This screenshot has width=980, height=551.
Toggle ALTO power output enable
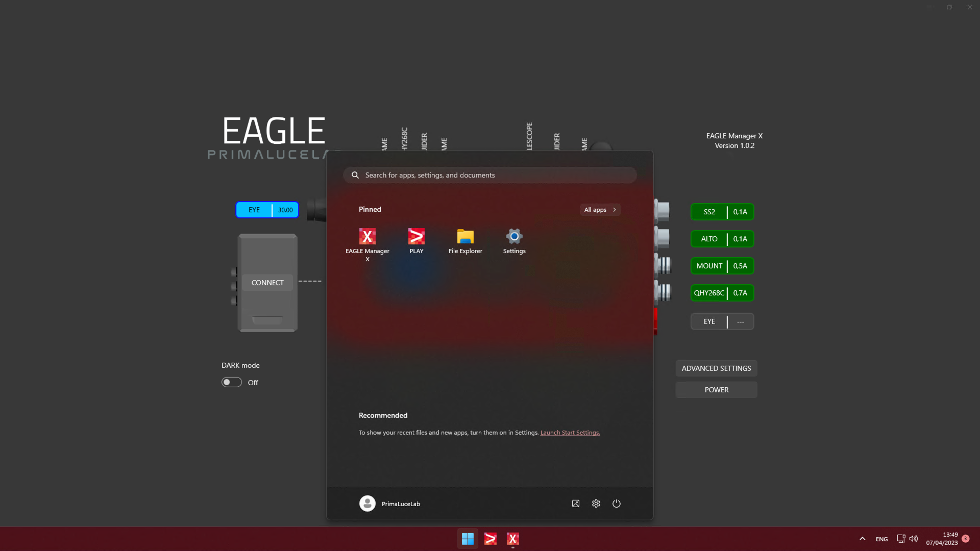[x=709, y=239]
